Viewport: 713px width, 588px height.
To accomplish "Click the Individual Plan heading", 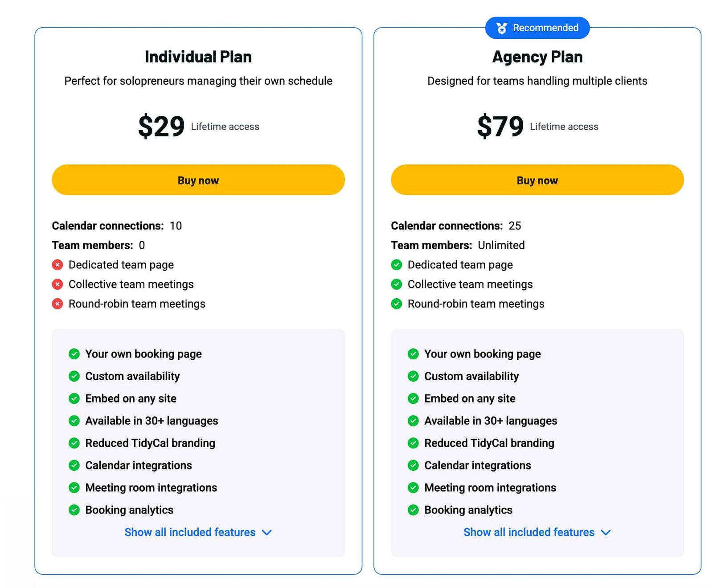I will coord(198,57).
